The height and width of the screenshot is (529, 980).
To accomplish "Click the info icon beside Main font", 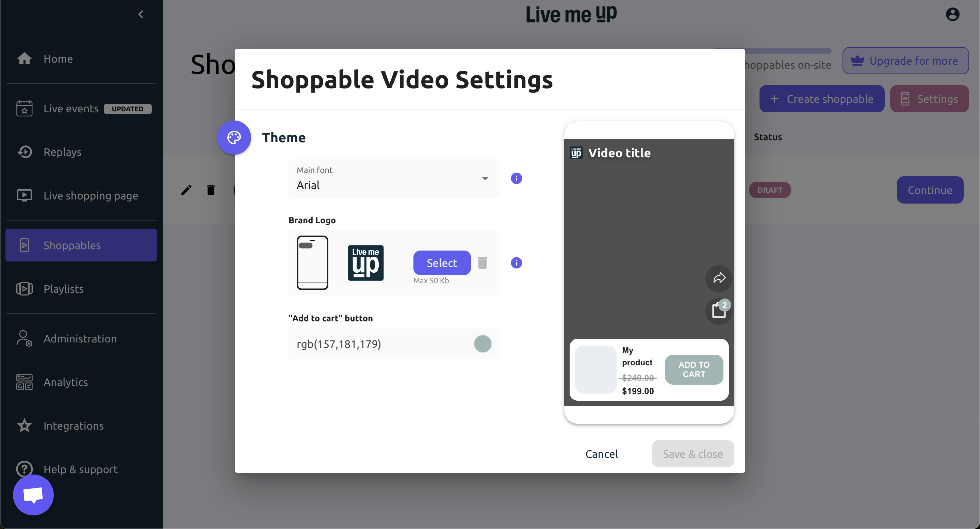I will coord(516,178).
